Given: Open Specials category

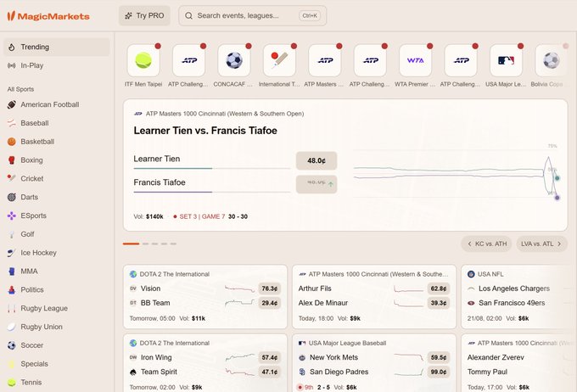Looking at the screenshot, I should (57, 364).
